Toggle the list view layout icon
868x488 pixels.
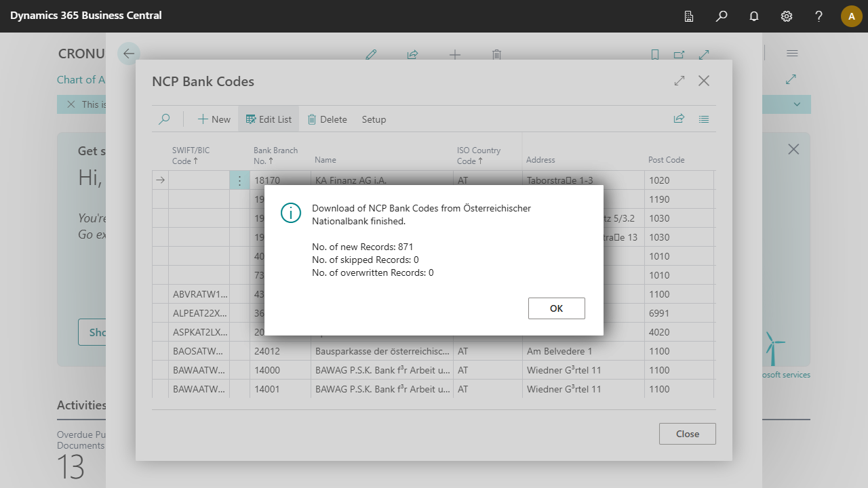coord(704,119)
